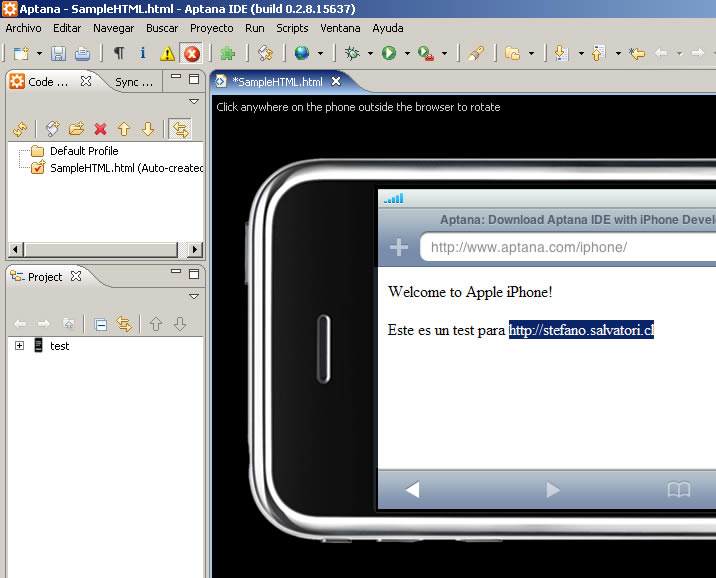Click the Debug bug icon
Viewport: 716px width, 578px height.
tap(352, 53)
